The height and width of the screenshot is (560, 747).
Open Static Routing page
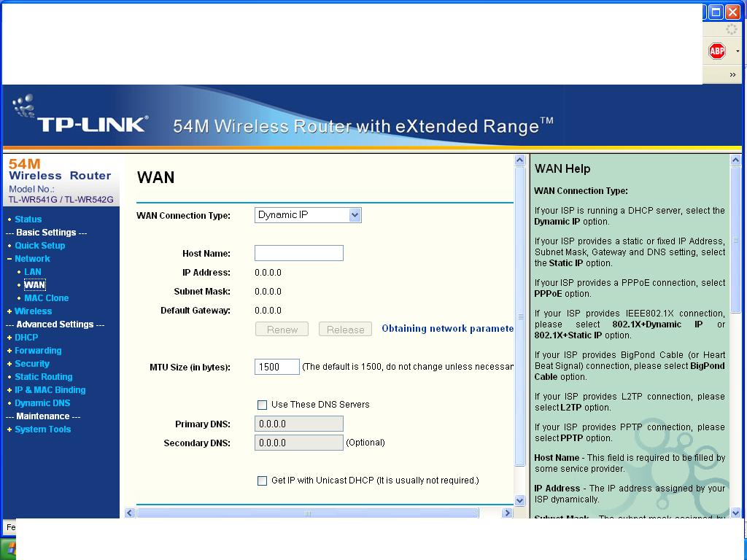(x=43, y=377)
